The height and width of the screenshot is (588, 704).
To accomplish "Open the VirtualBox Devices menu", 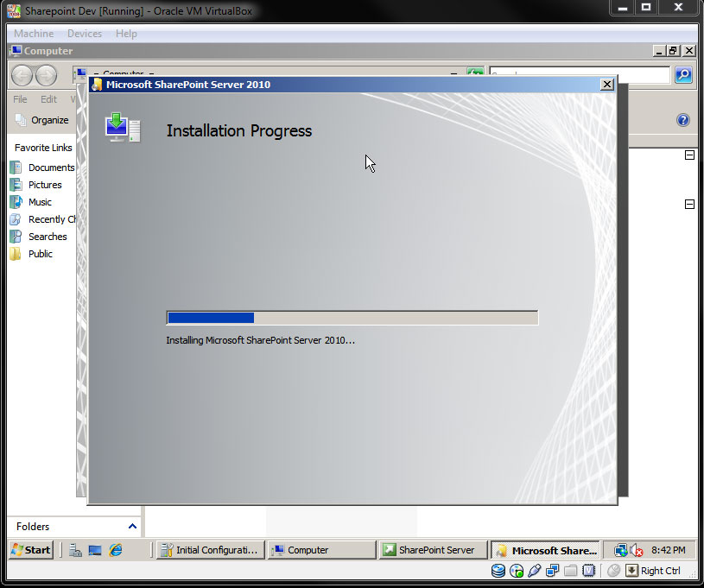I will (x=85, y=34).
